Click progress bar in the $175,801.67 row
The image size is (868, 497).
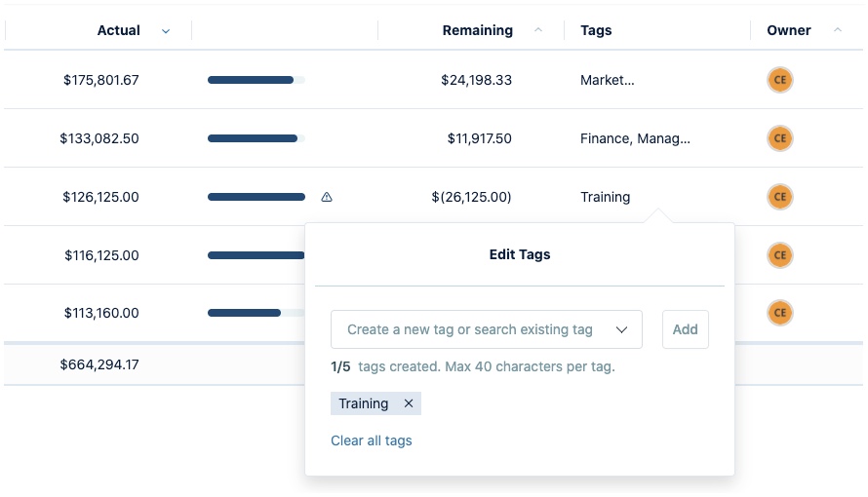pyautogui.click(x=256, y=80)
